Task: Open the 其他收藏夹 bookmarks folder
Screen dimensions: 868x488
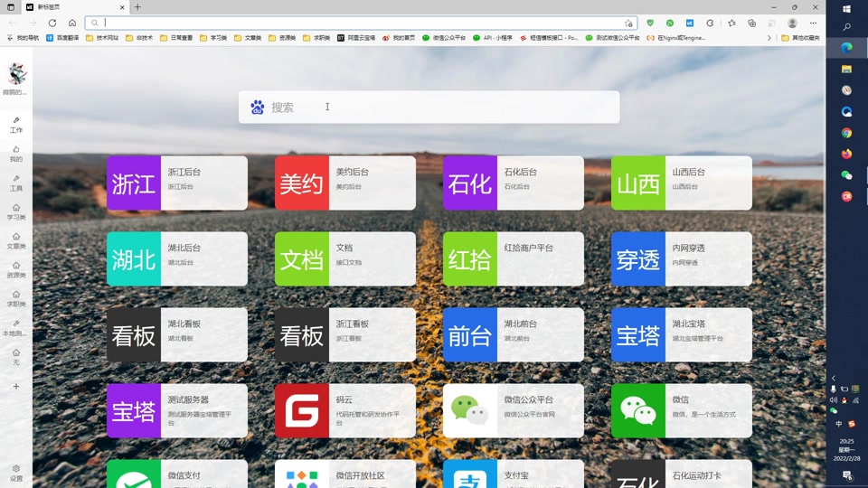Action: tap(800, 38)
